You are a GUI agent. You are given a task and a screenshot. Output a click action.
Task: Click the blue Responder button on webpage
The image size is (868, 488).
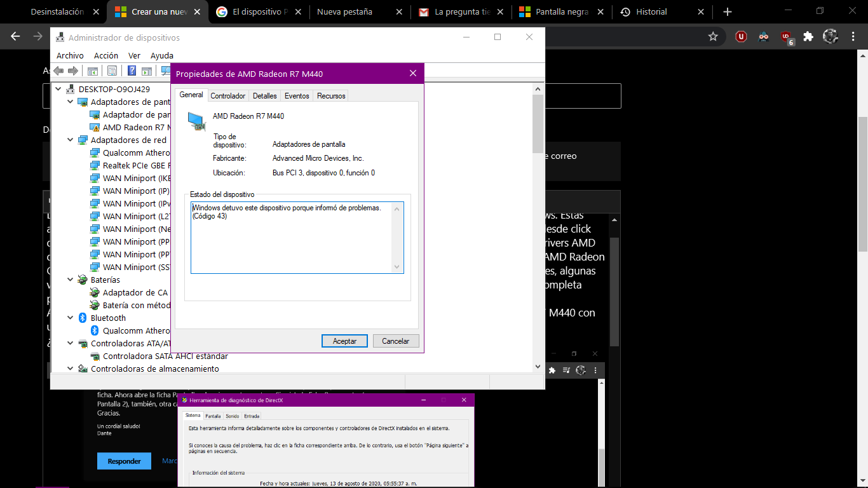pos(124,461)
